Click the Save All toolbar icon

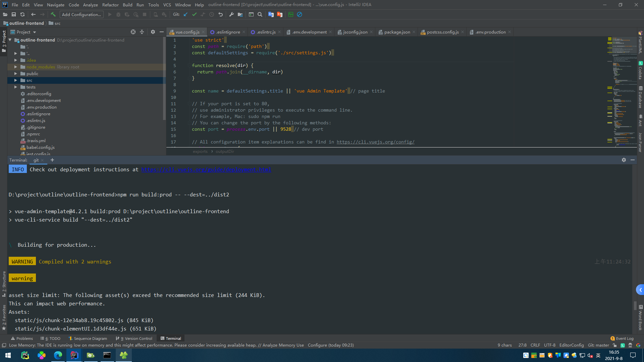[14, 14]
